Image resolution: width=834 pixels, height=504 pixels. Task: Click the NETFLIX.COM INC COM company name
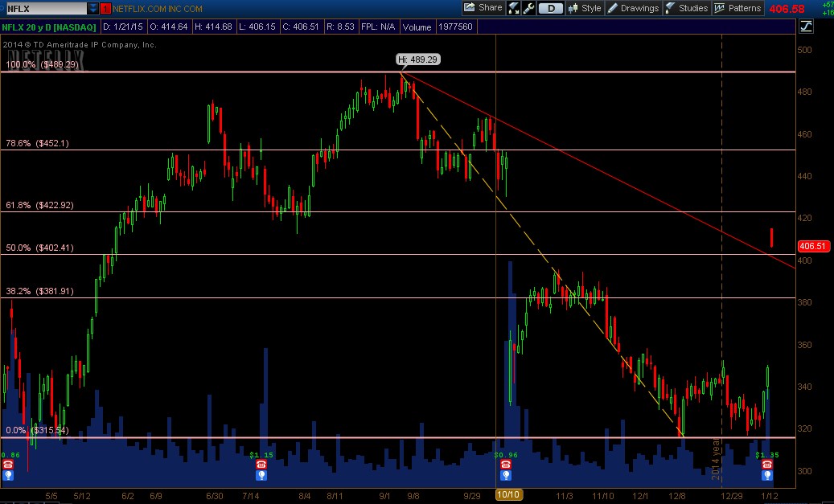[x=158, y=9]
